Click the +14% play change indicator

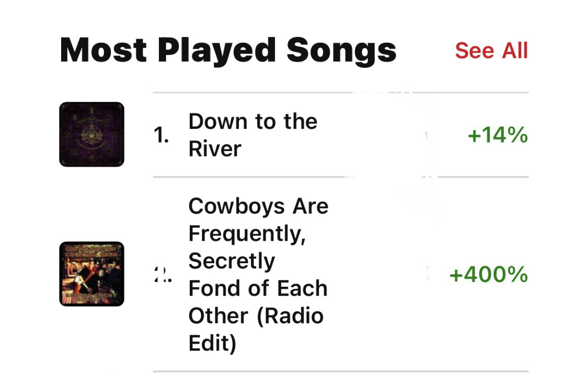point(497,135)
